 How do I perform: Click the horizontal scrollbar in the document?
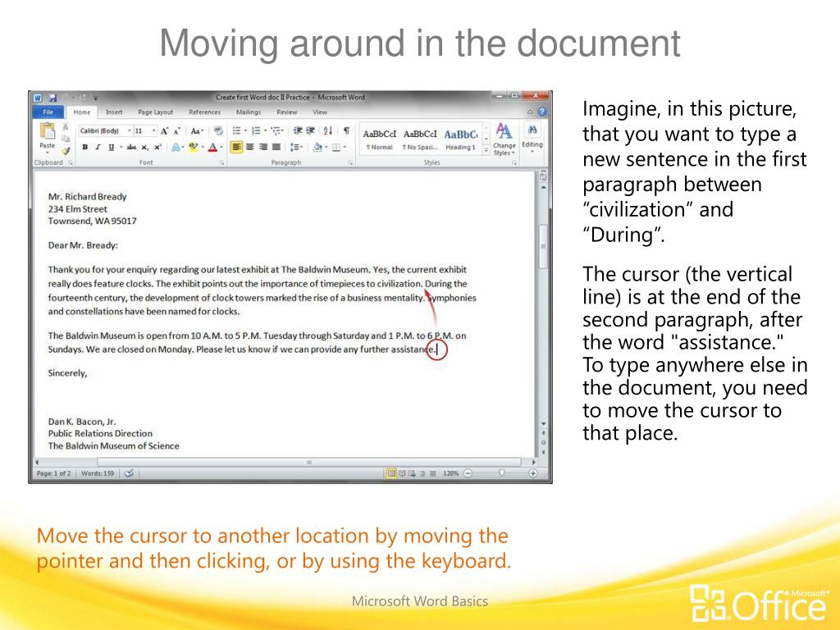[x=309, y=462]
